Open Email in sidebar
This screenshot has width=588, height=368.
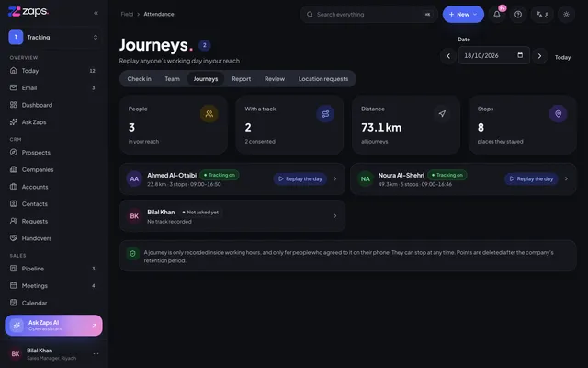[53, 88]
